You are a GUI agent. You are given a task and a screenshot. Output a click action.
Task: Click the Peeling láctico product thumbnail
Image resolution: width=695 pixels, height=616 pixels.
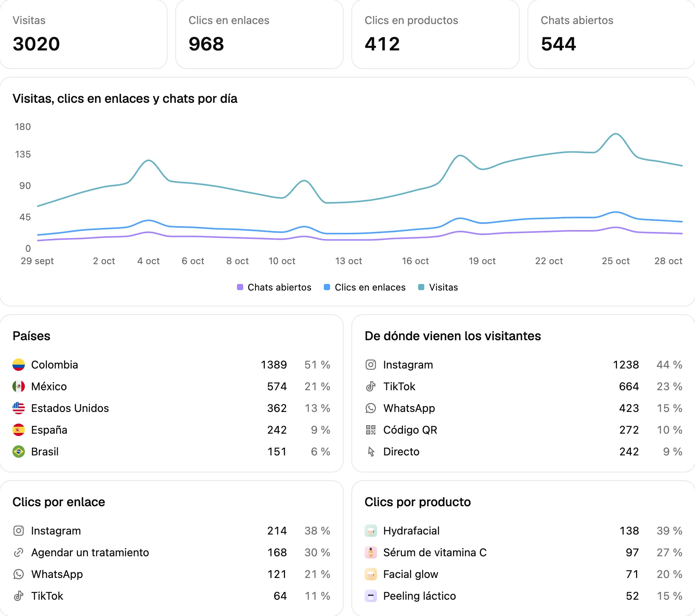(x=371, y=596)
